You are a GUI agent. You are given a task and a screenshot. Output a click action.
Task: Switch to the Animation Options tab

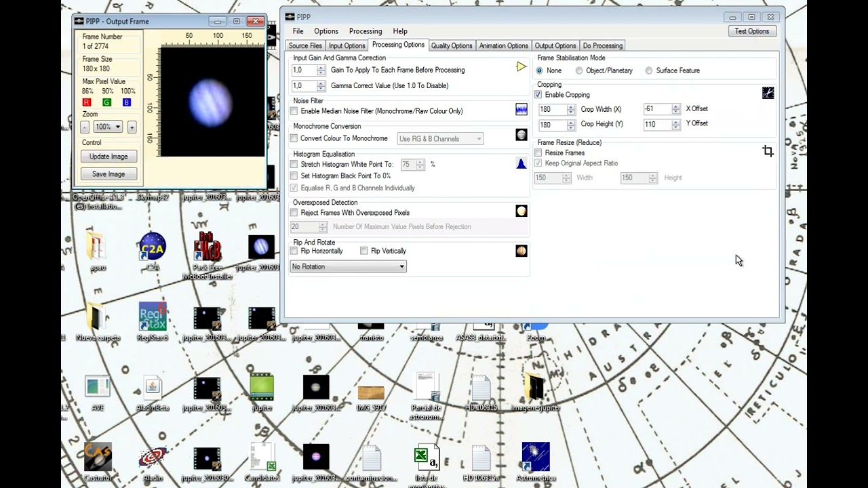pyautogui.click(x=504, y=45)
